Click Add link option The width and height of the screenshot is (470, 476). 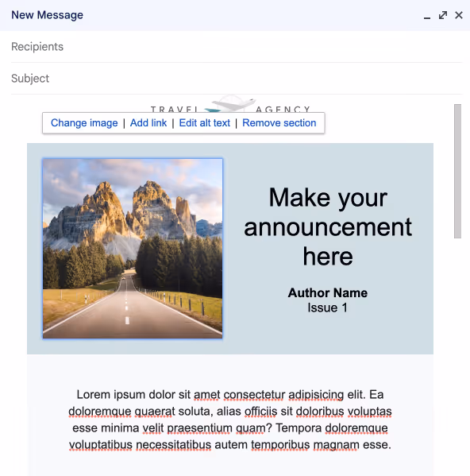point(148,123)
